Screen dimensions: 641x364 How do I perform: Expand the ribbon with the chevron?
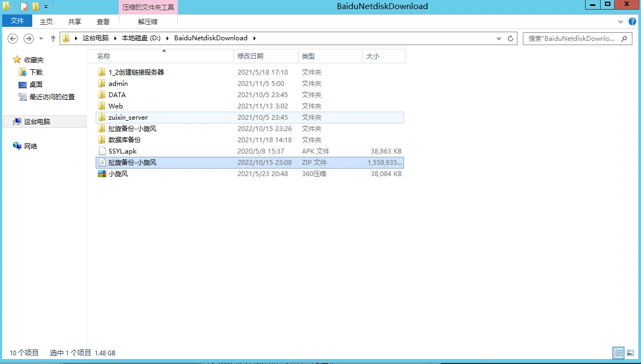tap(621, 21)
